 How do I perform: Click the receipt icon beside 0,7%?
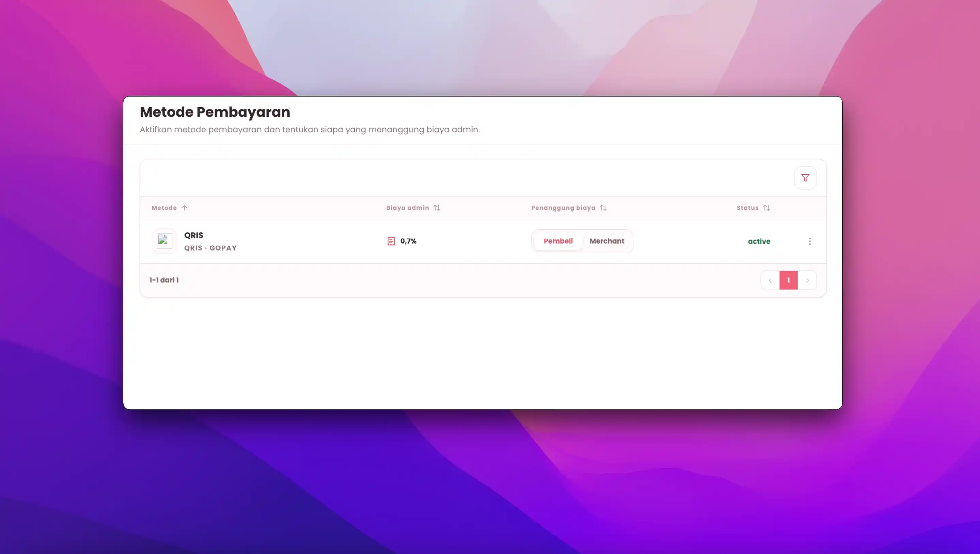tap(391, 241)
